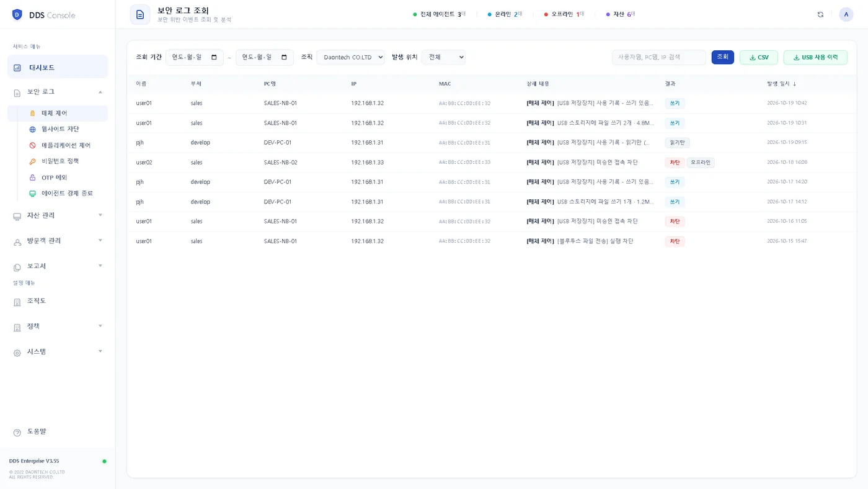This screenshot has height=489, width=868.
Task: Click the 오프라인 badge in the user02 row
Action: tap(701, 163)
